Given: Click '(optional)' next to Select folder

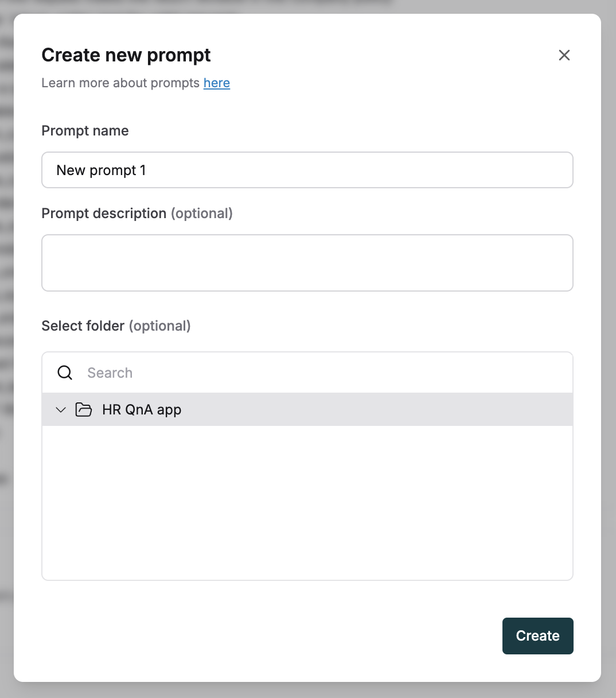Looking at the screenshot, I should (160, 326).
